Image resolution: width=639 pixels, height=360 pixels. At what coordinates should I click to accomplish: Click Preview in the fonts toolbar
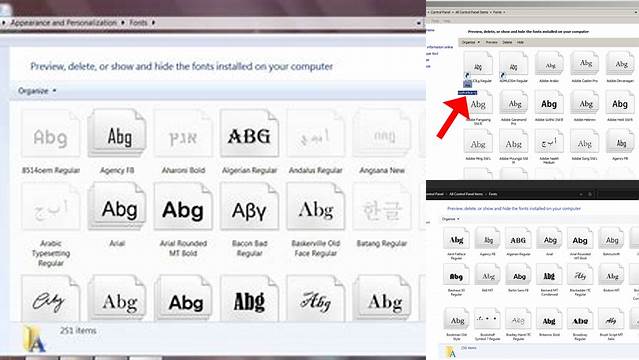(491, 42)
